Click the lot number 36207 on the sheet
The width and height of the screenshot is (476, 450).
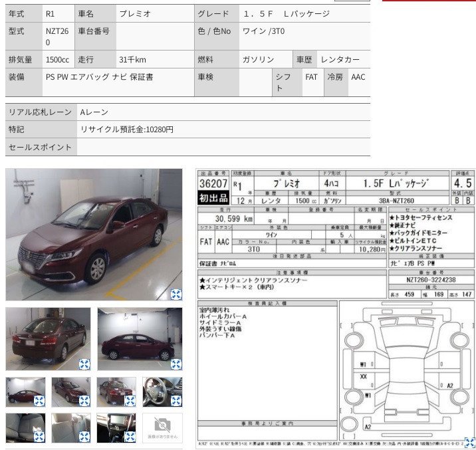(213, 183)
